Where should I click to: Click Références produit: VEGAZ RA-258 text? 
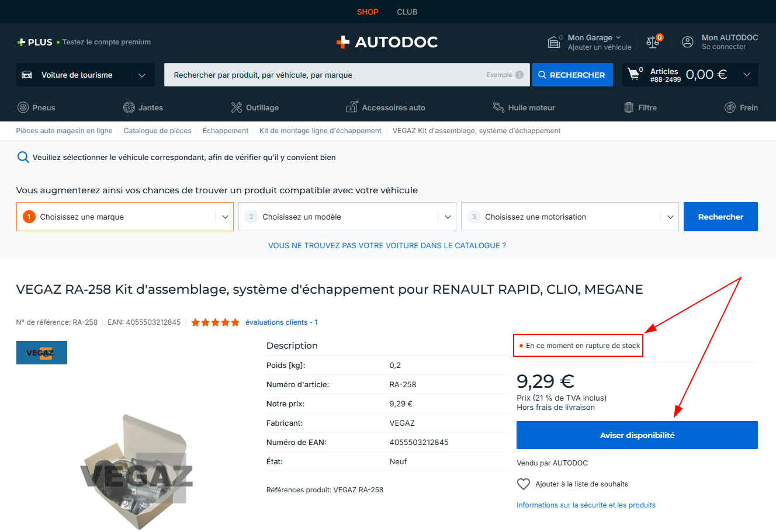coord(325,490)
